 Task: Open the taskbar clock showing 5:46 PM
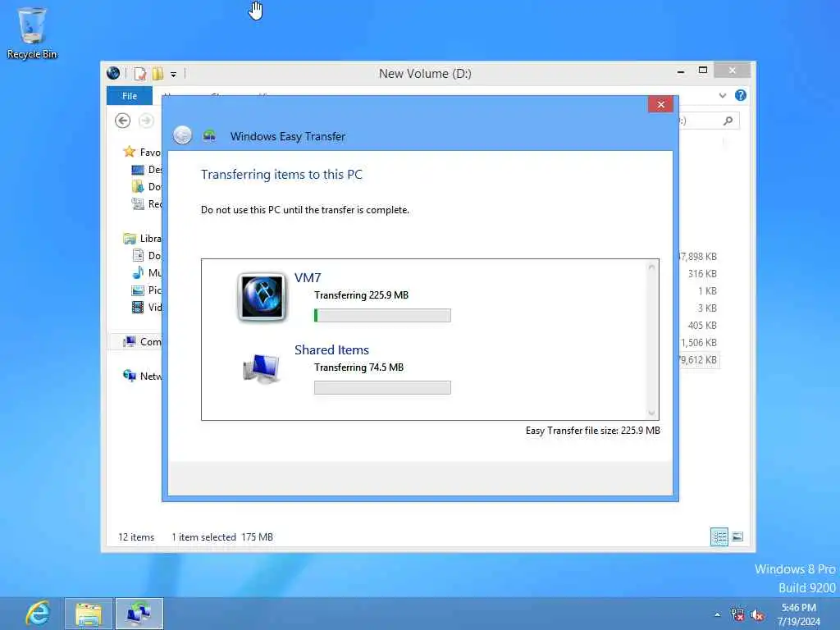[799, 614]
